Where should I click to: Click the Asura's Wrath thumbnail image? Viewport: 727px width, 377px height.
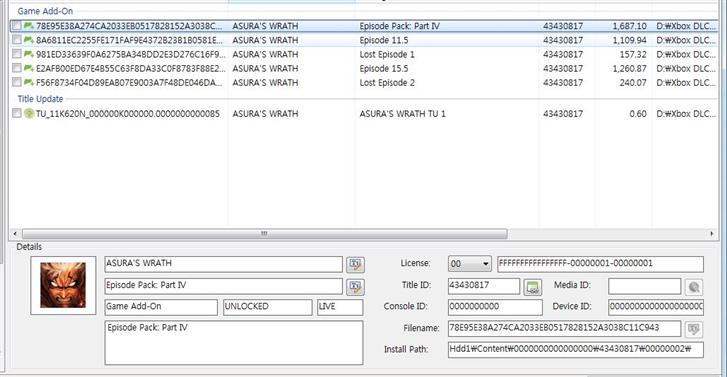[x=63, y=285]
